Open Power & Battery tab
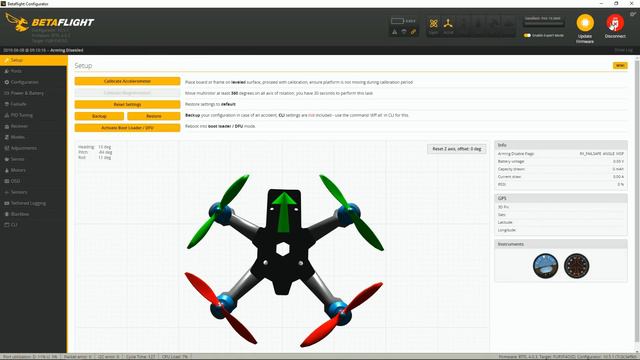The width and height of the screenshot is (640, 360). (33, 93)
